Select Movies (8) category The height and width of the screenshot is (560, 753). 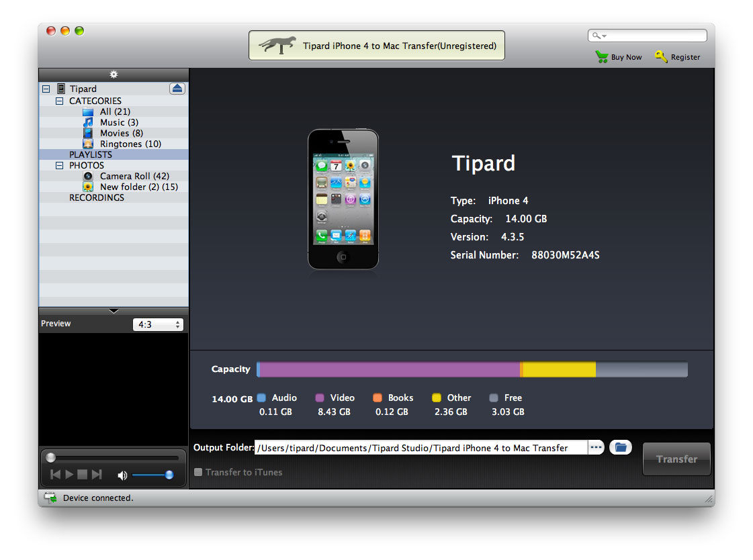pos(122,133)
